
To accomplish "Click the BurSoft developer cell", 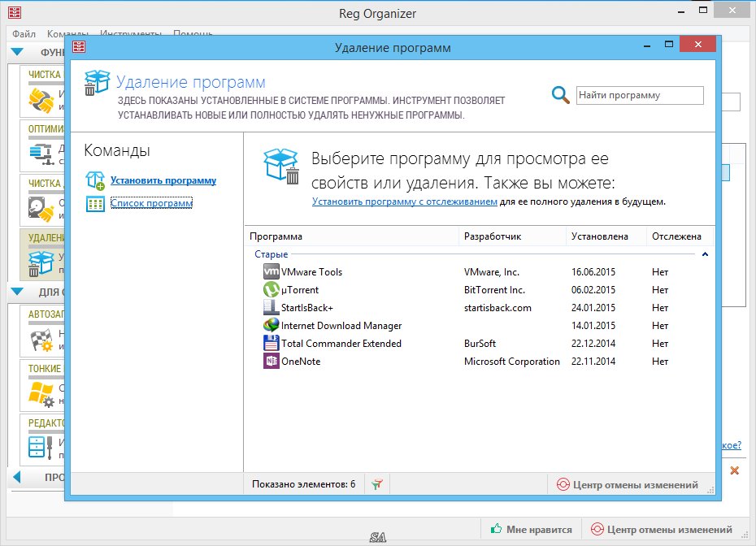I will (x=480, y=343).
